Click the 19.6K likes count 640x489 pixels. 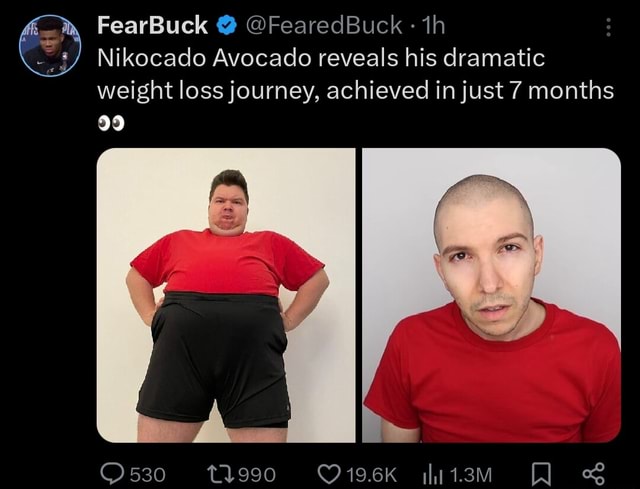coord(371,475)
